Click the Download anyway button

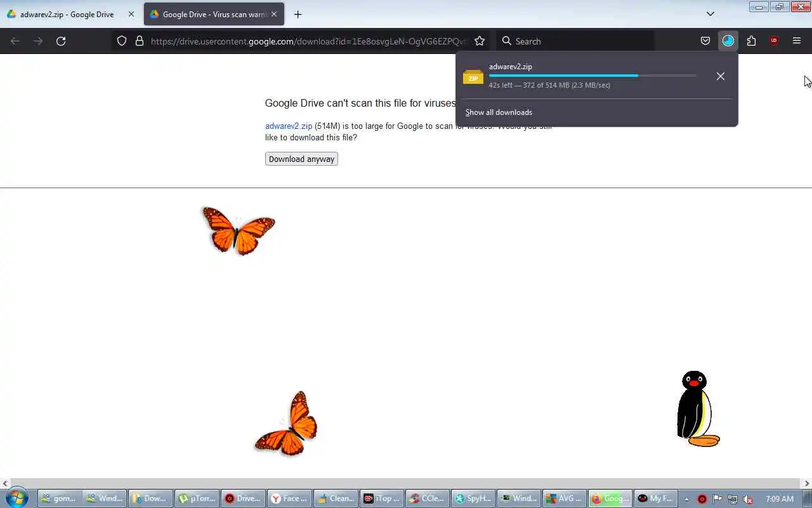coord(301,159)
